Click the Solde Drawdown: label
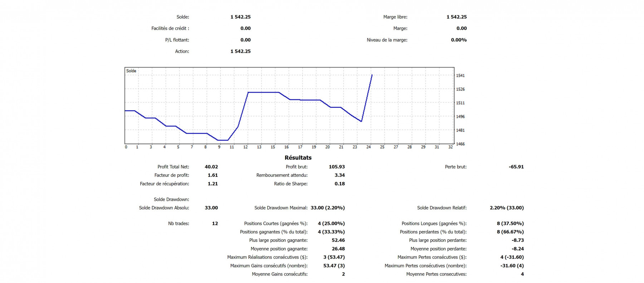Image resolution: width=644 pixels, height=283 pixels. click(171, 200)
